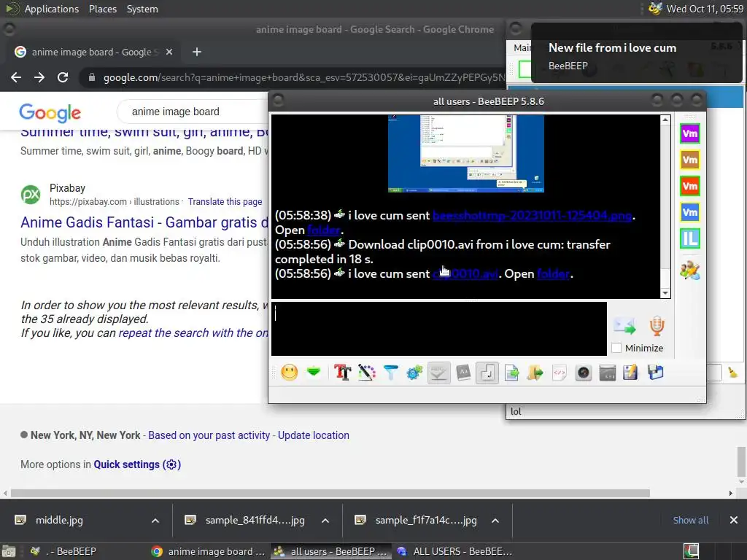Reload the Chrome page
747x560 pixels.
(x=63, y=77)
